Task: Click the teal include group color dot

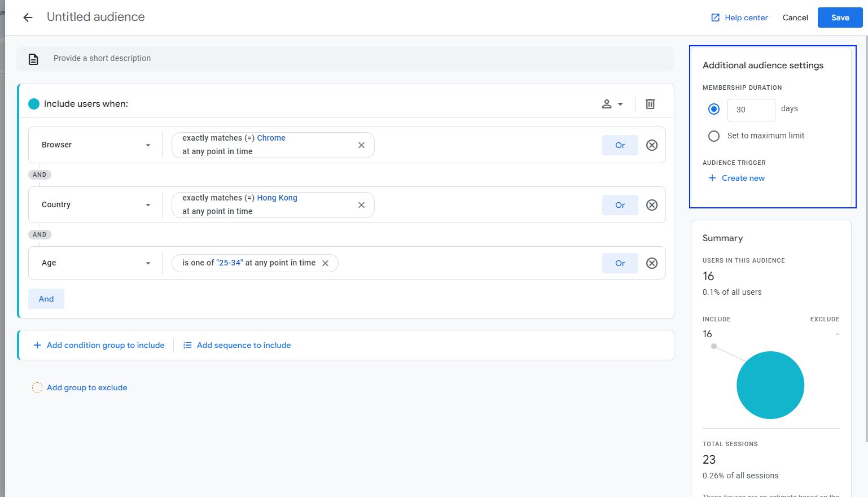Action: pos(34,104)
